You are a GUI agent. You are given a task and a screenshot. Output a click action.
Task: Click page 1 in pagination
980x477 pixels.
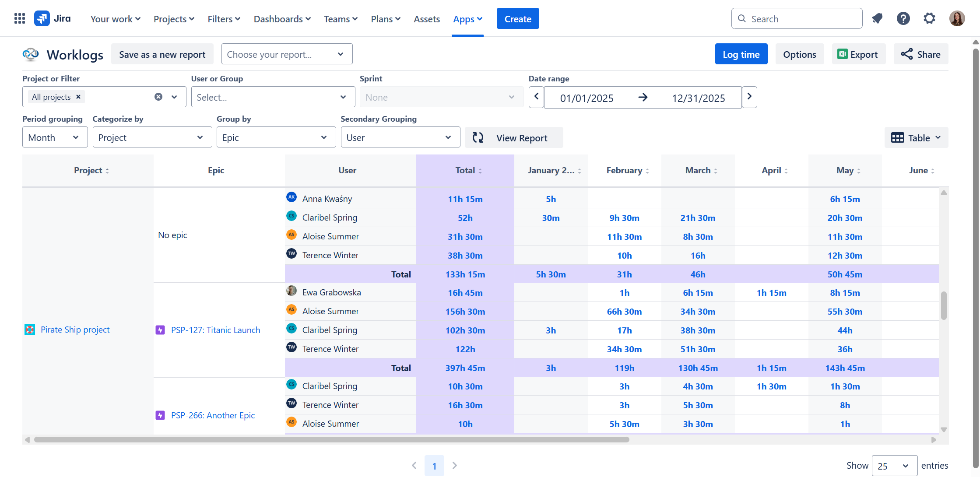[x=434, y=466]
